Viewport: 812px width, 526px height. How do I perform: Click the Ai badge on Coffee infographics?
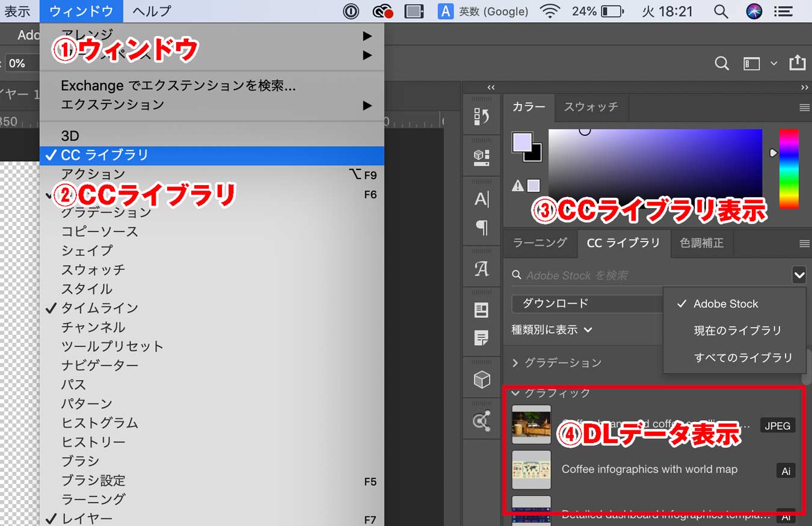(x=786, y=471)
